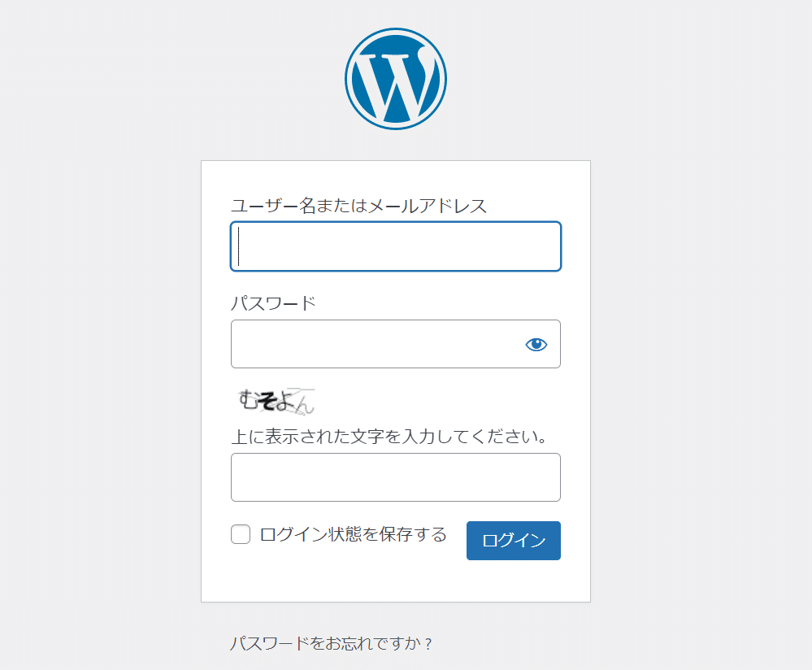This screenshot has height=670, width=812.
Task: Click the むそよん distorted characters picture
Action: (276, 401)
